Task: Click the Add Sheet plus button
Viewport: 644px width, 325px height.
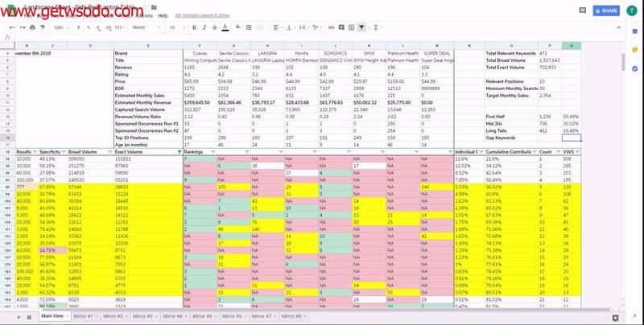Action: (x=19, y=317)
